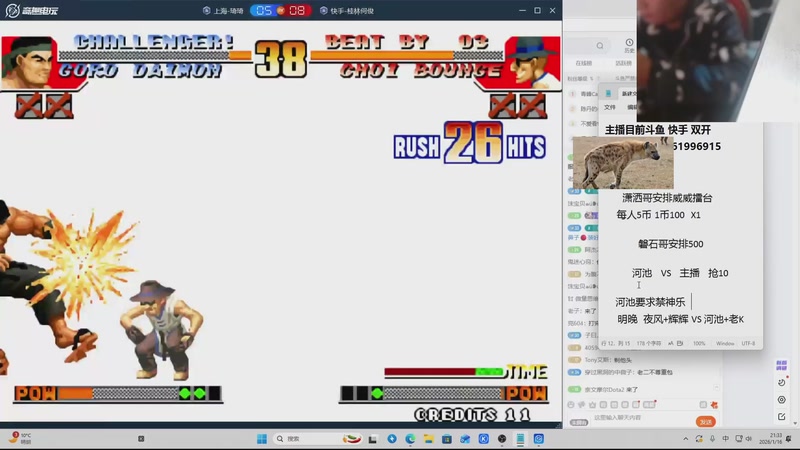Click the Notepad line 河池 VS 主播 抢10
This screenshot has width=800, height=450.
[x=680, y=273]
